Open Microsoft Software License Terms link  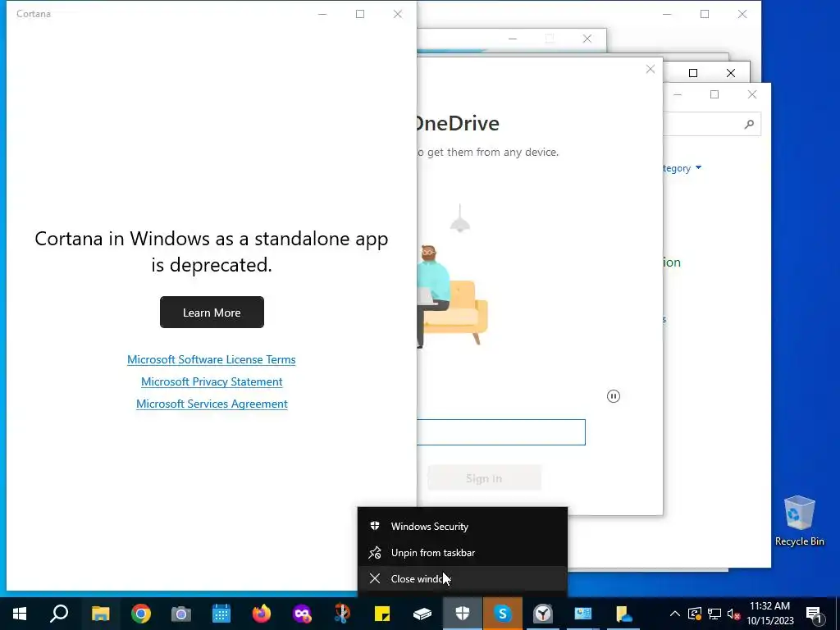pyautogui.click(x=211, y=359)
